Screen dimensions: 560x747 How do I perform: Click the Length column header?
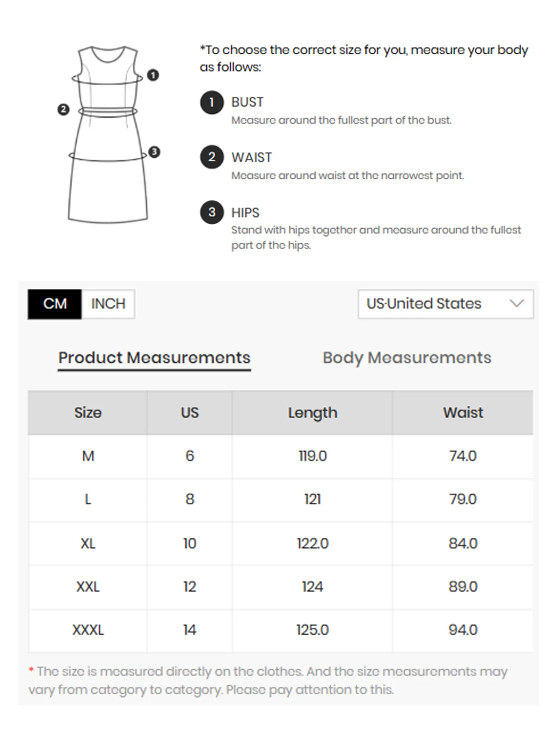tap(312, 412)
